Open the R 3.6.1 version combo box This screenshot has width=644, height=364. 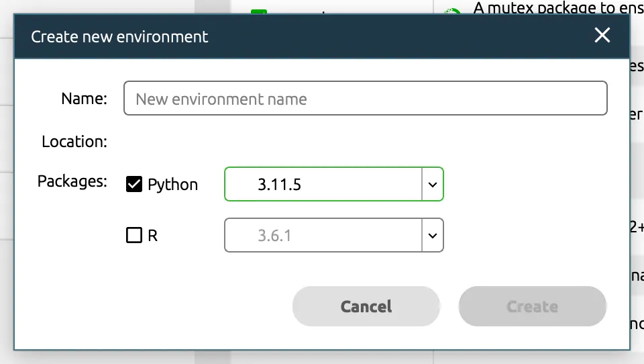click(x=323, y=236)
